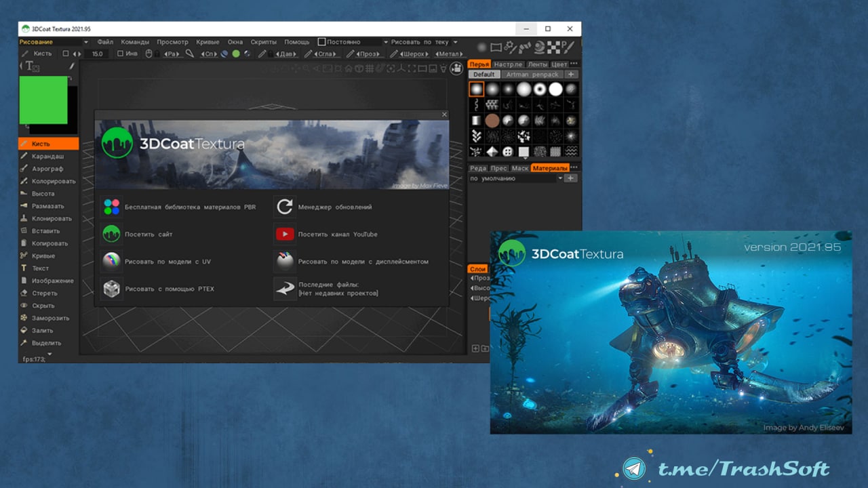
Task: Open the Цвет tab
Action: (559, 64)
